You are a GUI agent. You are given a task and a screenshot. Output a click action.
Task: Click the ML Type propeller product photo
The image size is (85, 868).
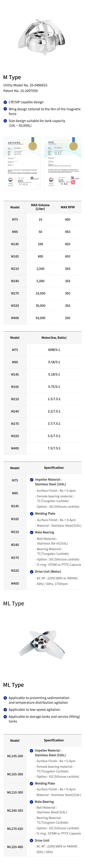(x=42, y=644)
